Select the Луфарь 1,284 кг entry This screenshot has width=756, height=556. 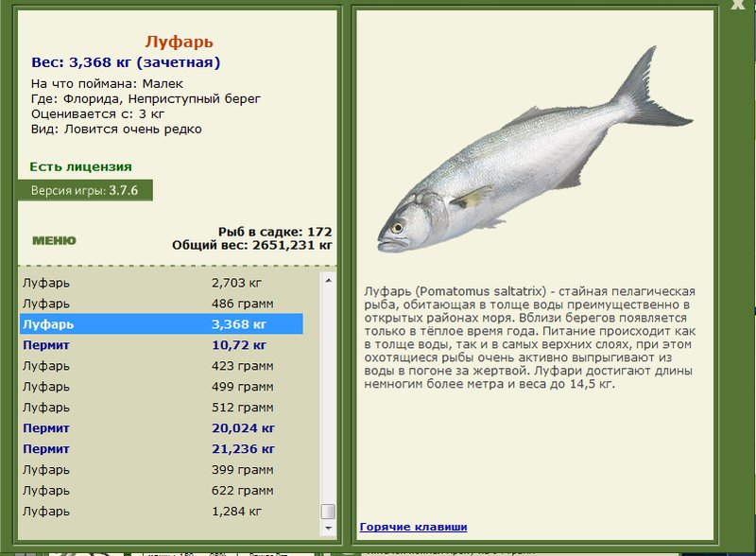[162, 512]
